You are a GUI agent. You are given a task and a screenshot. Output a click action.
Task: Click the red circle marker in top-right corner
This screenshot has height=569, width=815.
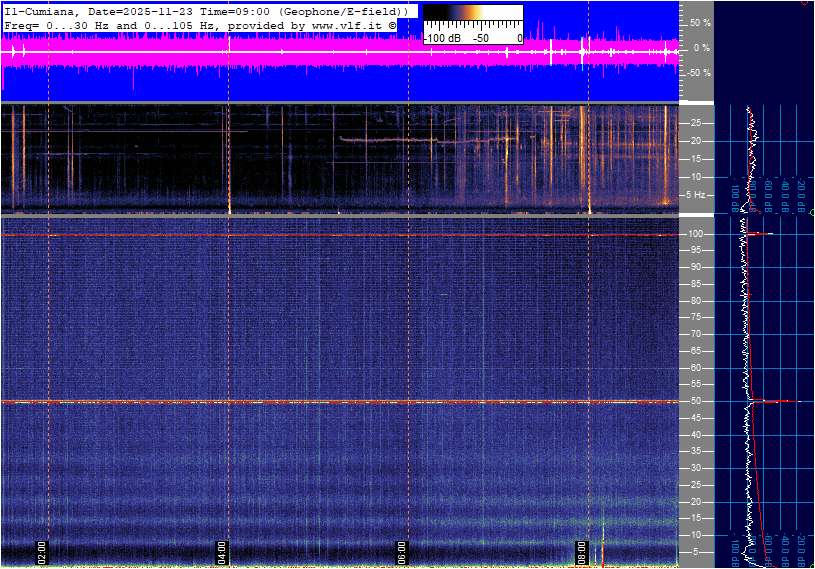[x=806, y=3]
